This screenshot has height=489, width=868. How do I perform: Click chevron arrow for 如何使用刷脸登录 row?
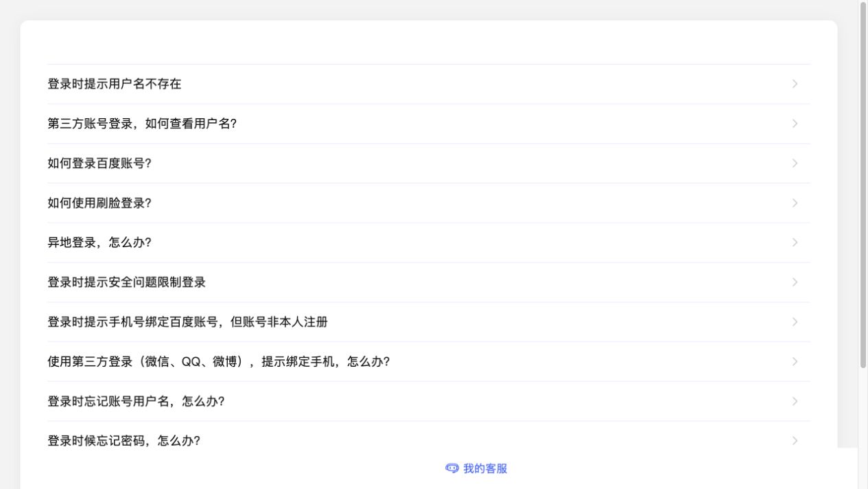pyautogui.click(x=795, y=203)
